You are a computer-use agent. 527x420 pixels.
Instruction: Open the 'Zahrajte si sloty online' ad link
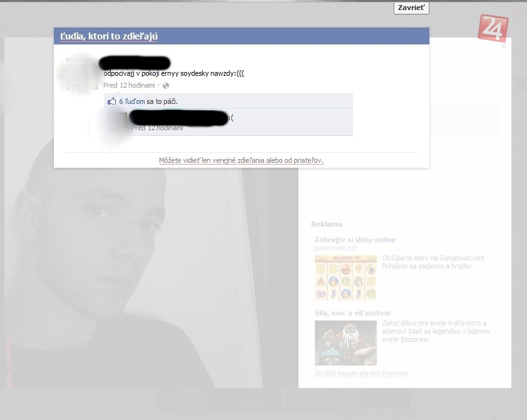355,240
